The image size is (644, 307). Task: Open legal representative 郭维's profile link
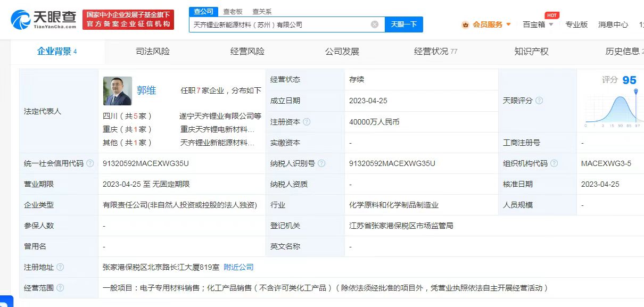(146, 90)
